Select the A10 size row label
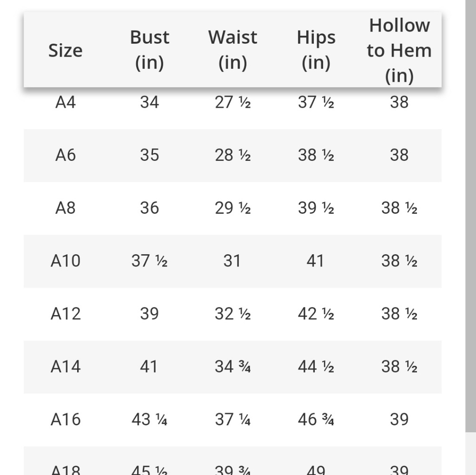 [x=66, y=261]
